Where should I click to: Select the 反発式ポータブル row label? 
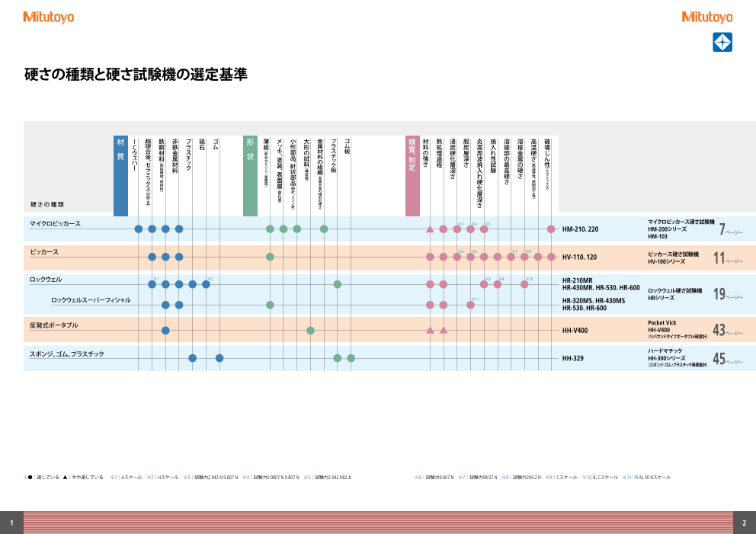point(53,325)
